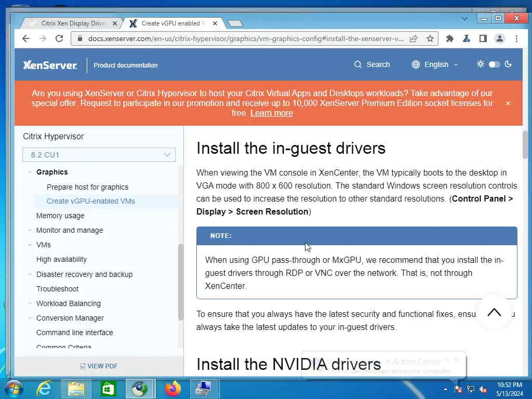Click the sidebar navigation scrollbar
This screenshot has width=532, height=399.
coord(180,282)
